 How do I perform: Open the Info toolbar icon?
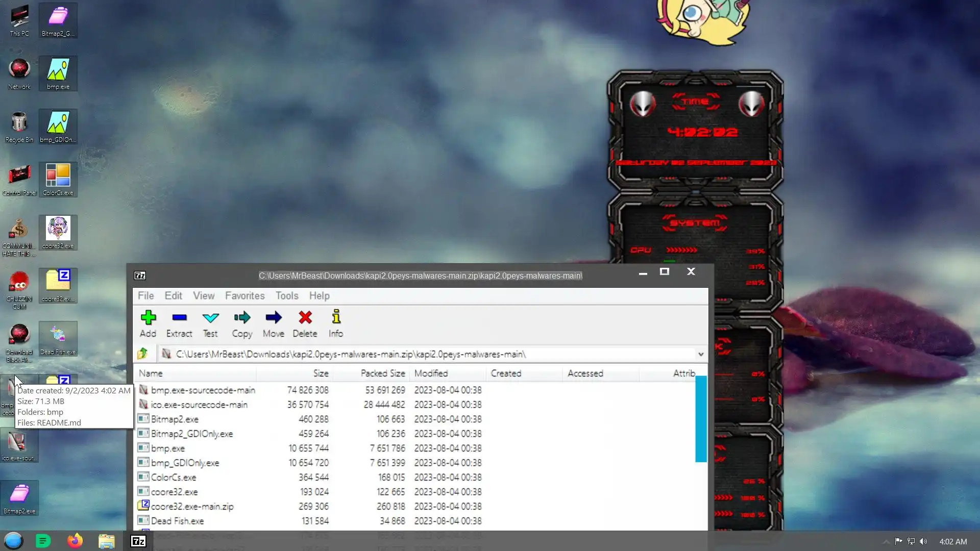tap(336, 318)
